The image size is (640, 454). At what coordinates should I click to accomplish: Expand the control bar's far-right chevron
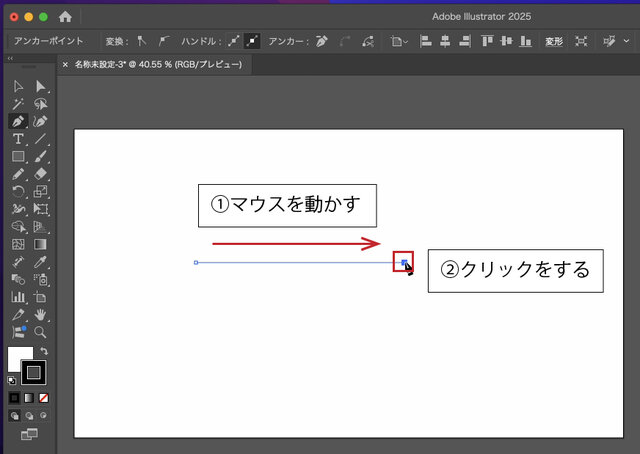click(x=627, y=41)
